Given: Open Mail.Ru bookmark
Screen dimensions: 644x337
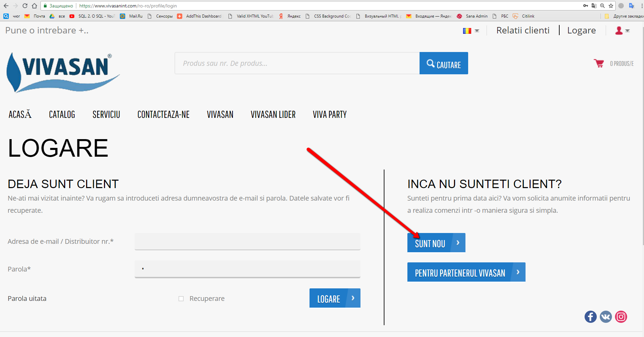Looking at the screenshot, I should point(132,16).
